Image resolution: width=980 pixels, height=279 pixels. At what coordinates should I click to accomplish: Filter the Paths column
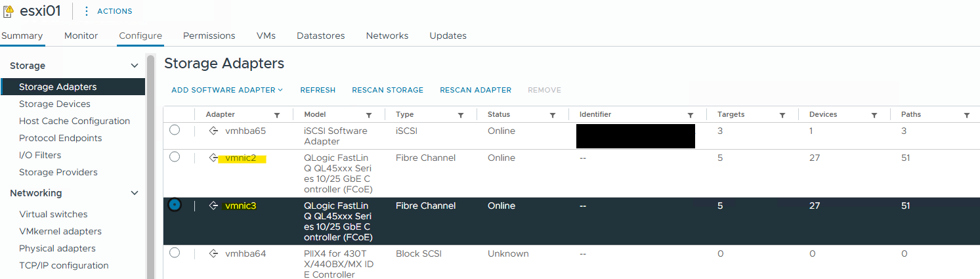966,115
